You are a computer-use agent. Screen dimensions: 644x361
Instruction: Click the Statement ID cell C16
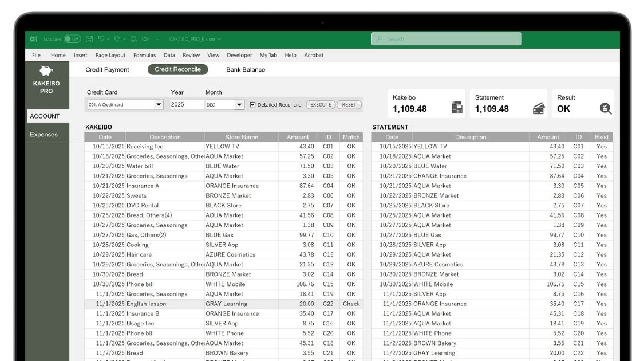578,294
